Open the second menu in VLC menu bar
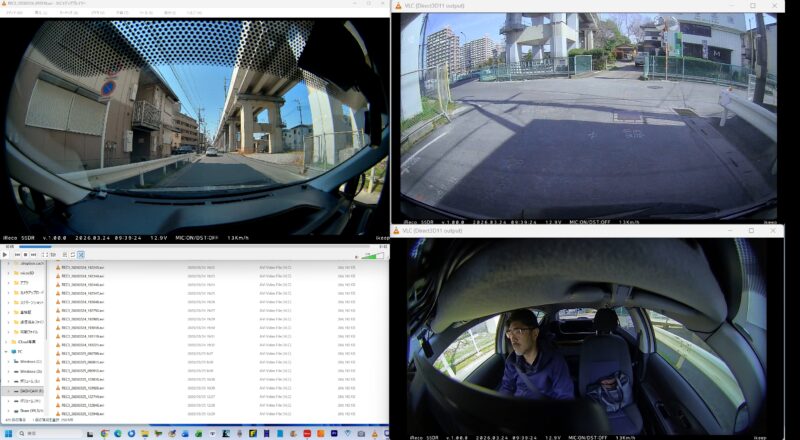 point(36,12)
